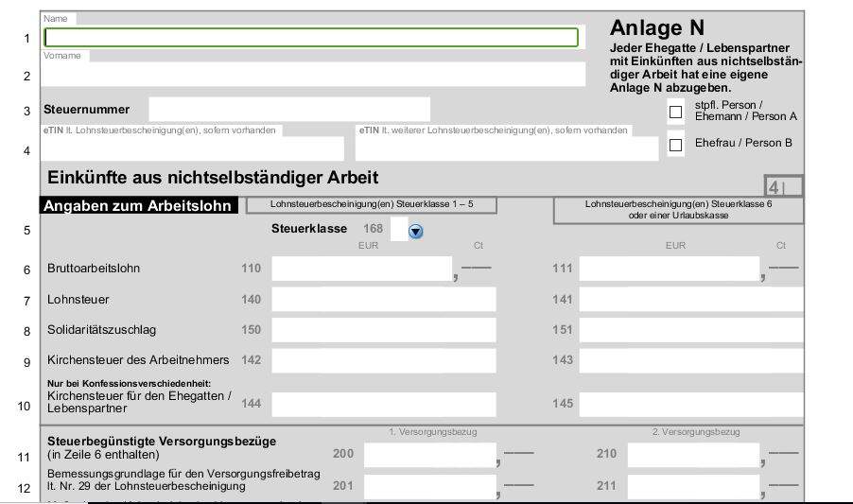Check the stpfl. Person / Ehemann box

pos(675,112)
